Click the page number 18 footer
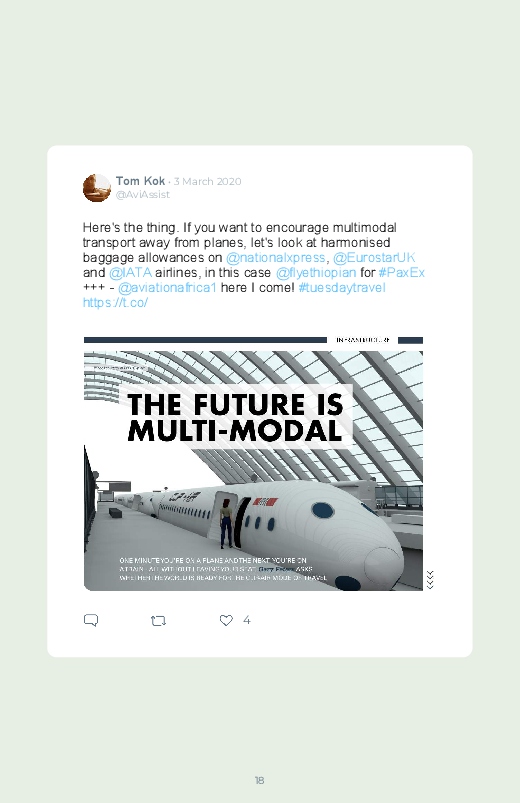520x803 pixels. point(259,780)
